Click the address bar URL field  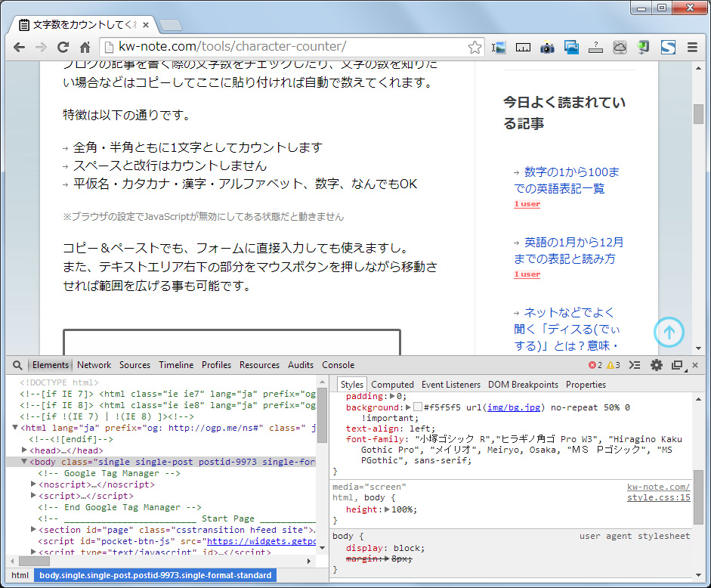287,47
